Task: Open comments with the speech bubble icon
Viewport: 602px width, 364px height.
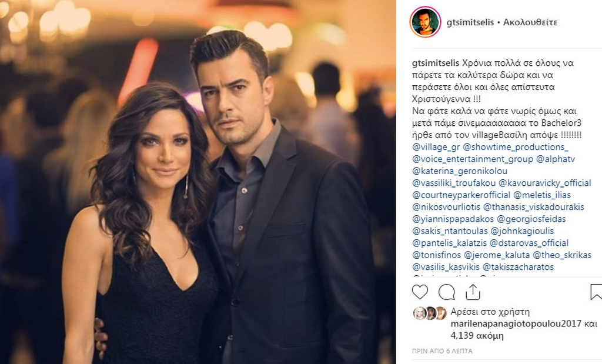Action: click(x=447, y=292)
